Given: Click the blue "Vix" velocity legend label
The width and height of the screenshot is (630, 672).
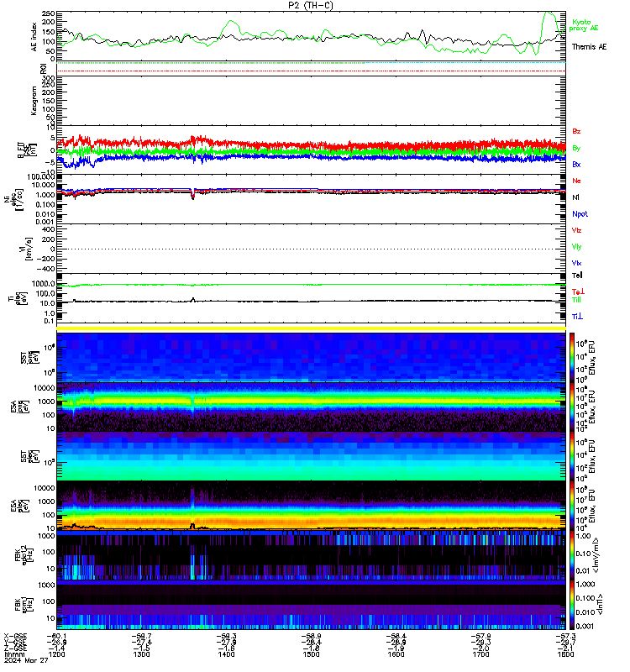Looking at the screenshot, I should tap(576, 263).
